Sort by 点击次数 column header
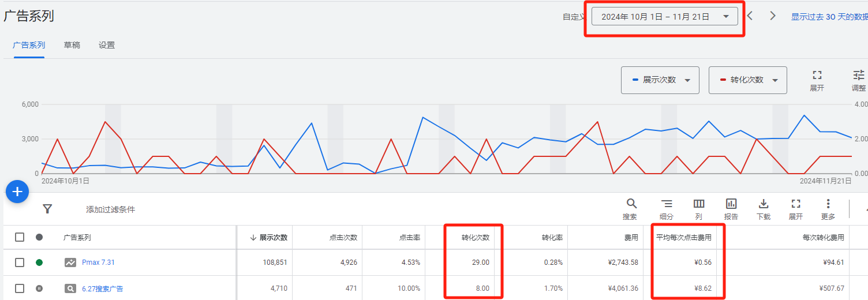This screenshot has height=300, width=868. click(343, 237)
